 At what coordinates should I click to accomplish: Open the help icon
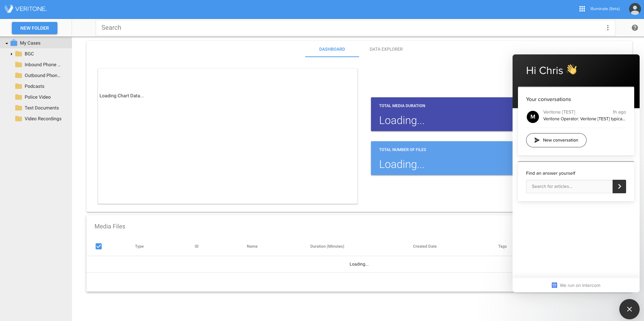tap(635, 27)
